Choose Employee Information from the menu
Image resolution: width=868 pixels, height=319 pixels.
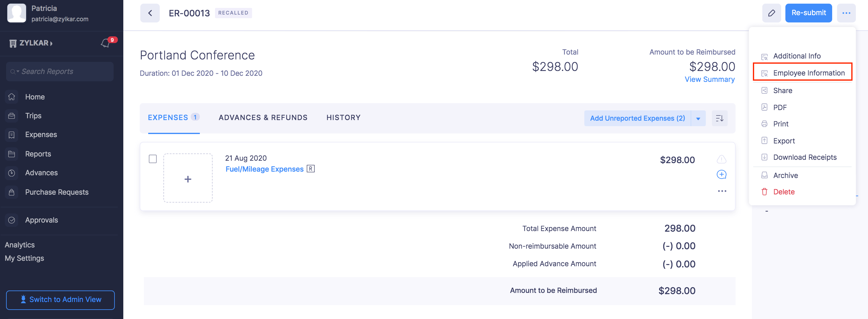(808, 73)
